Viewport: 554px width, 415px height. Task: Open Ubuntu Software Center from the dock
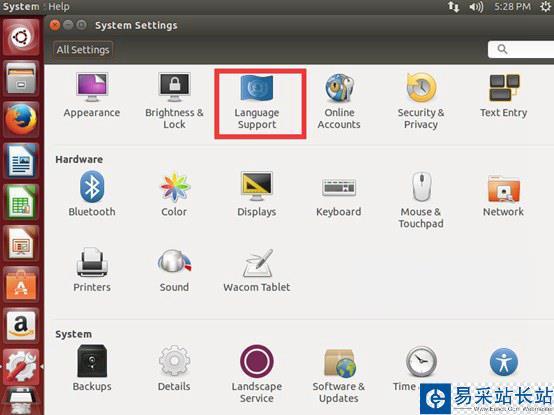[x=21, y=284]
